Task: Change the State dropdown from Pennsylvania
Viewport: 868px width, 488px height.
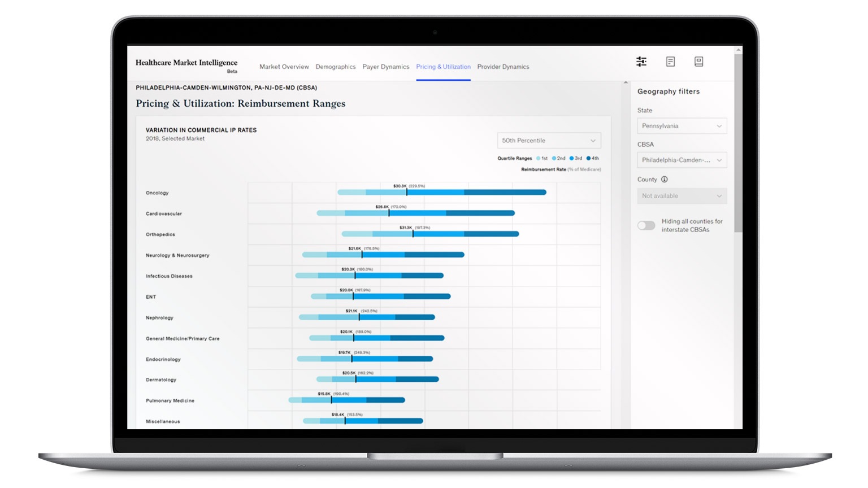Action: (682, 125)
